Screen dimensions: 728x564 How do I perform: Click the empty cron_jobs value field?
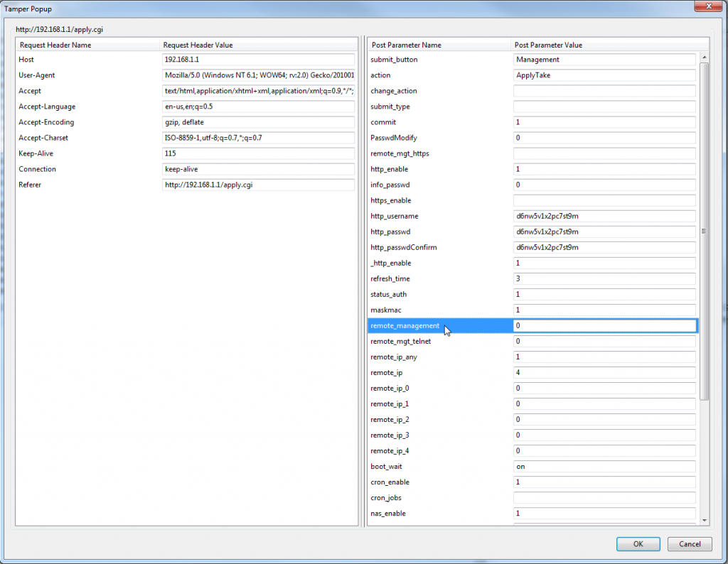tap(604, 498)
